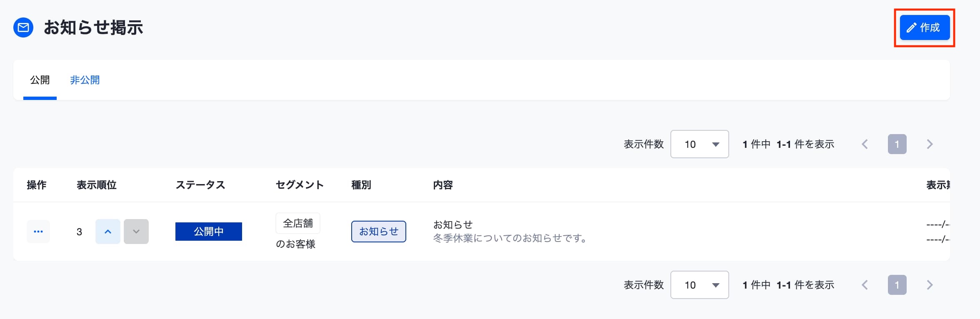Image resolution: width=980 pixels, height=319 pixels.
Task: Go to previous page in top pagination
Action: (865, 144)
